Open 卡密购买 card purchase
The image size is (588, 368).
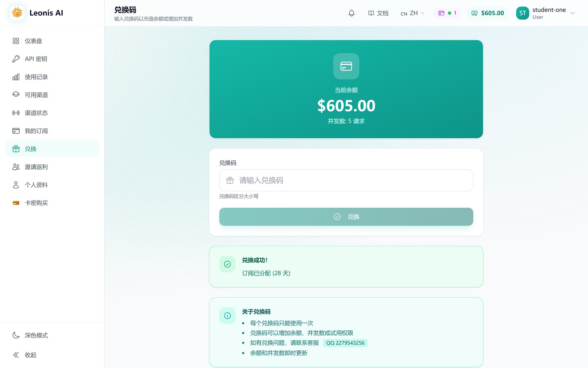point(52,203)
